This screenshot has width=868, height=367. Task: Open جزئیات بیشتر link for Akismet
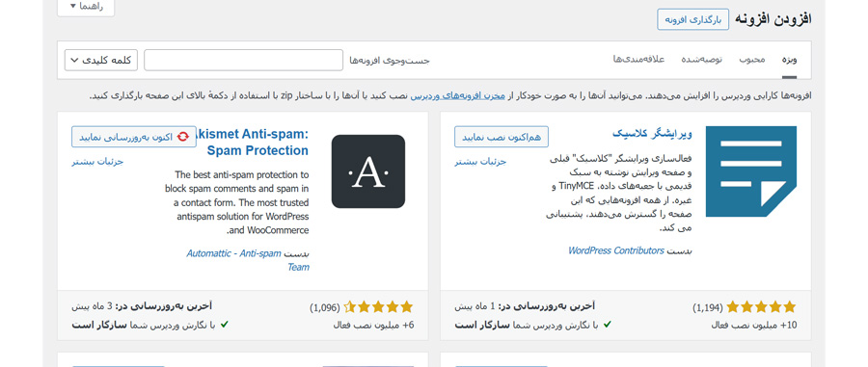[x=97, y=162]
